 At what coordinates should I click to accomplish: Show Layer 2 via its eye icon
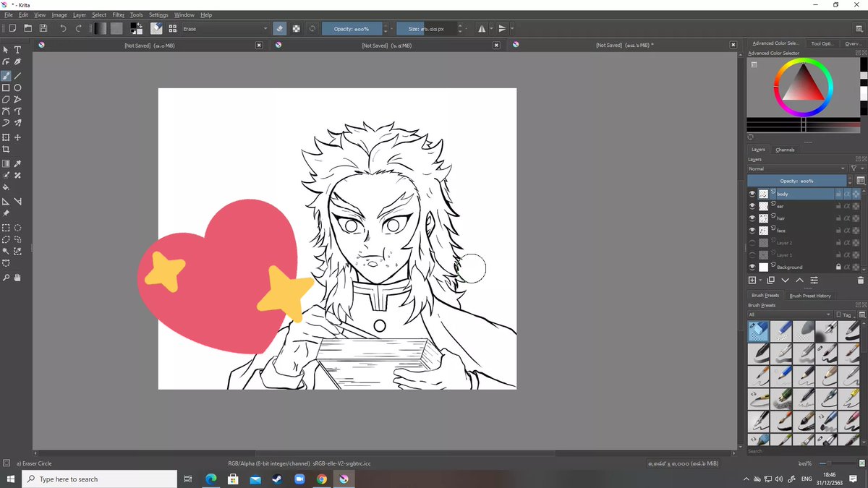(752, 243)
